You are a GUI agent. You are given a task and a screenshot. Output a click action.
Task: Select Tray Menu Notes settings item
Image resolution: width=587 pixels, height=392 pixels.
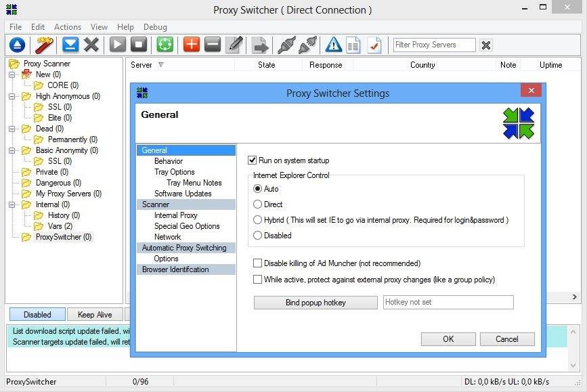(x=194, y=183)
